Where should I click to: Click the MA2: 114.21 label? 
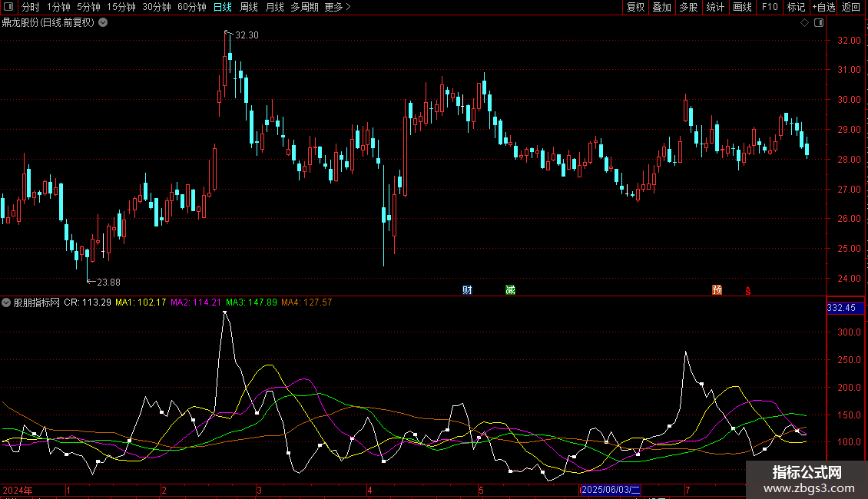tap(196, 302)
